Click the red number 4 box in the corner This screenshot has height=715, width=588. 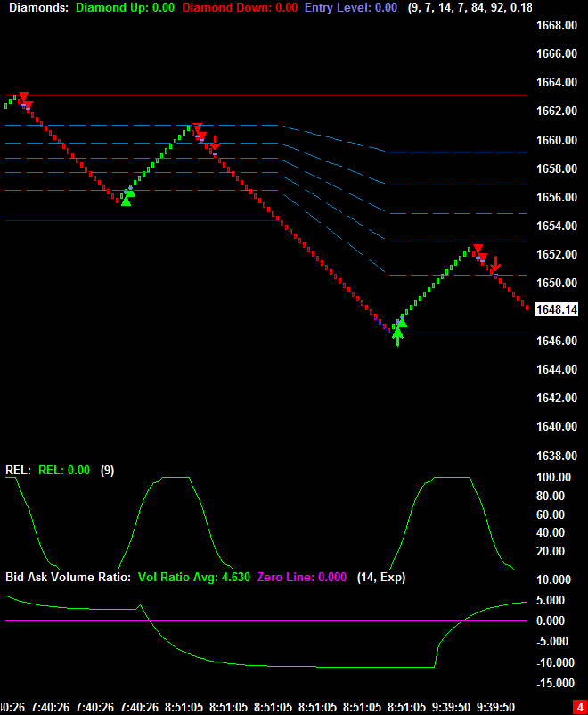(578, 707)
